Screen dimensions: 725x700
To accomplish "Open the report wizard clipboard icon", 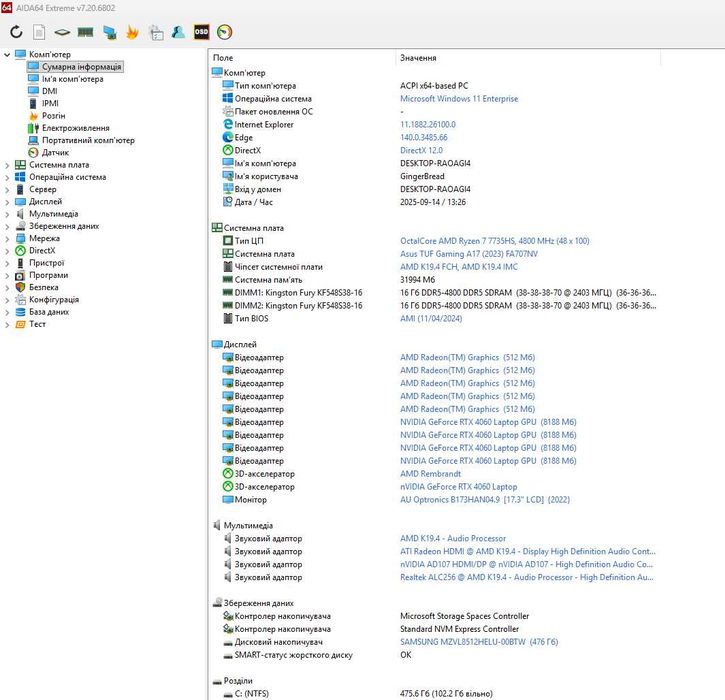I will point(156,32).
